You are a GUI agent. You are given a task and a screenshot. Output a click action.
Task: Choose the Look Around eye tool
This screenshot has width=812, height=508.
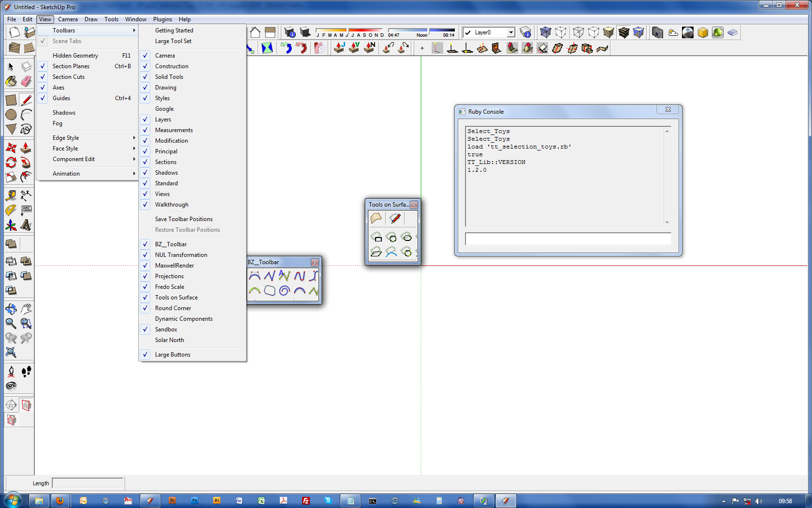(11, 386)
